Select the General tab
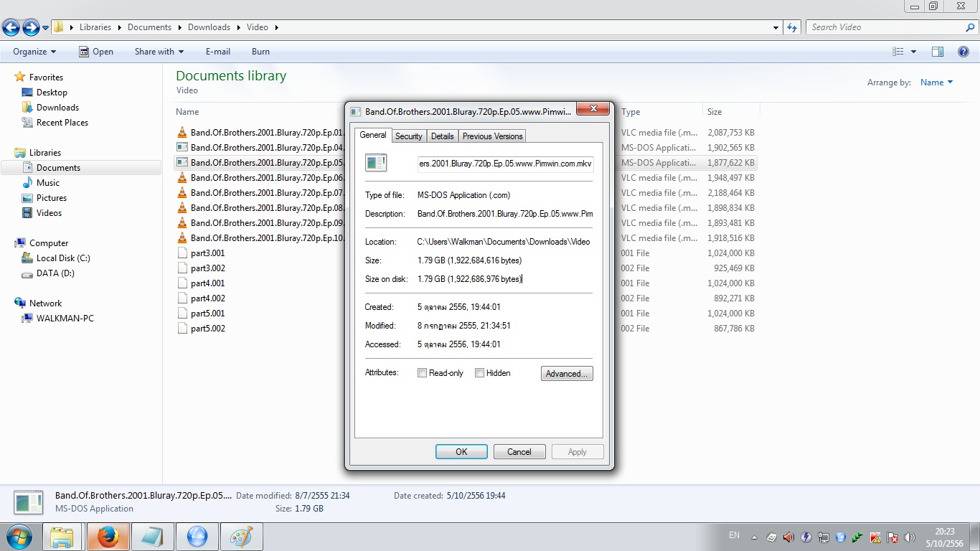The image size is (980, 551). click(373, 135)
